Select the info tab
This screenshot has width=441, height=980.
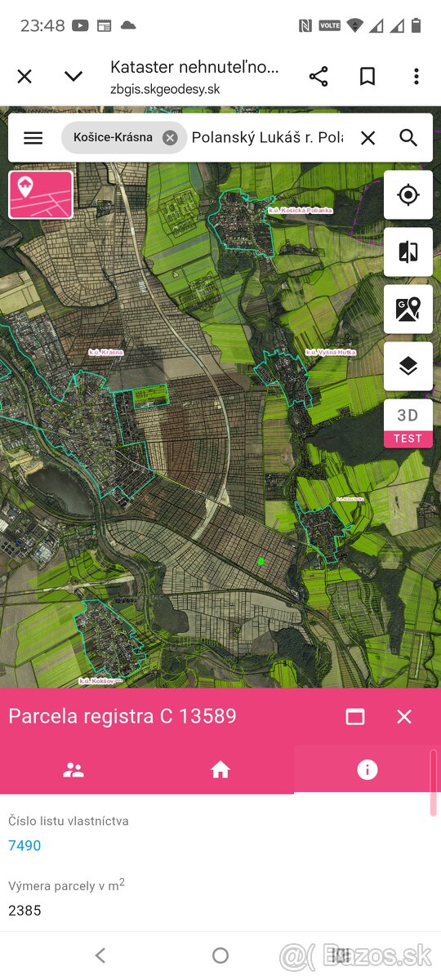click(x=367, y=769)
